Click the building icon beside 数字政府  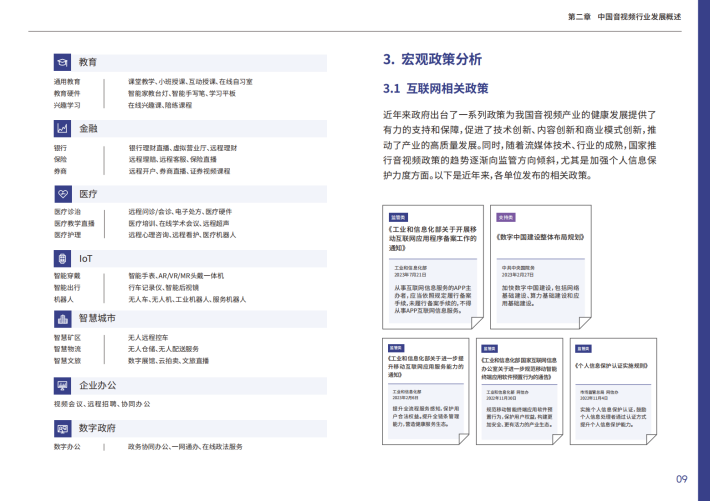click(62, 428)
